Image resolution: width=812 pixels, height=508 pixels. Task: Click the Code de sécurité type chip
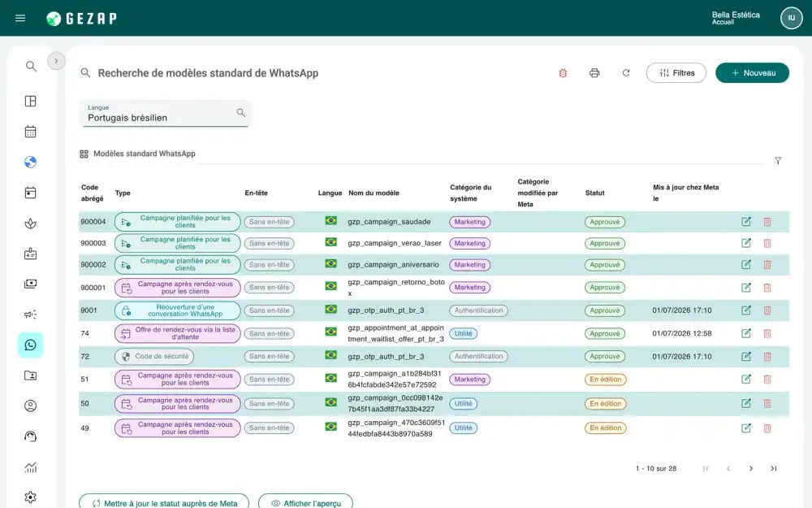click(154, 357)
